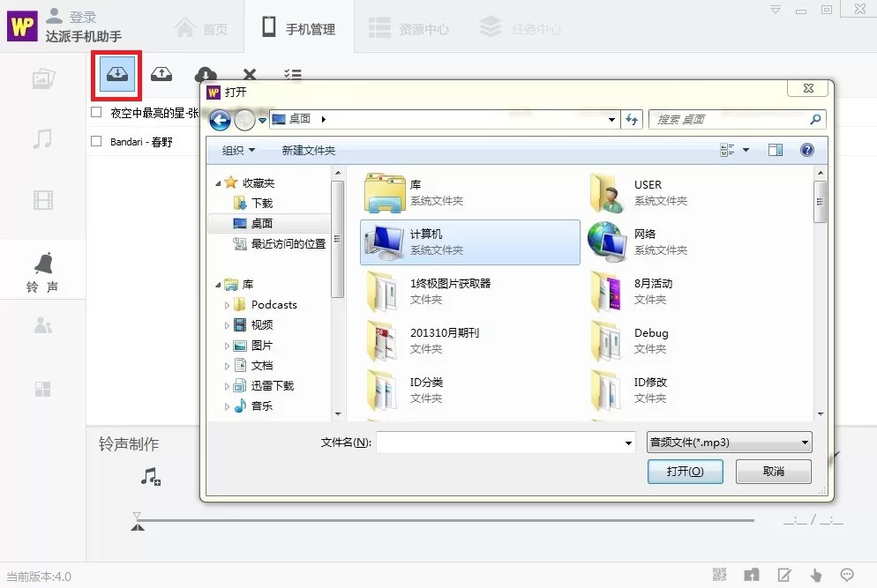
Task: Click the main window menu triangle button
Action: [776, 10]
